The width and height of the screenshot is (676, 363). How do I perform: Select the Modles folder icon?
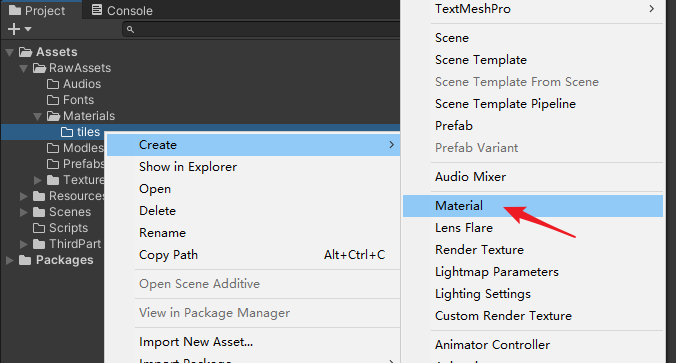(x=53, y=148)
